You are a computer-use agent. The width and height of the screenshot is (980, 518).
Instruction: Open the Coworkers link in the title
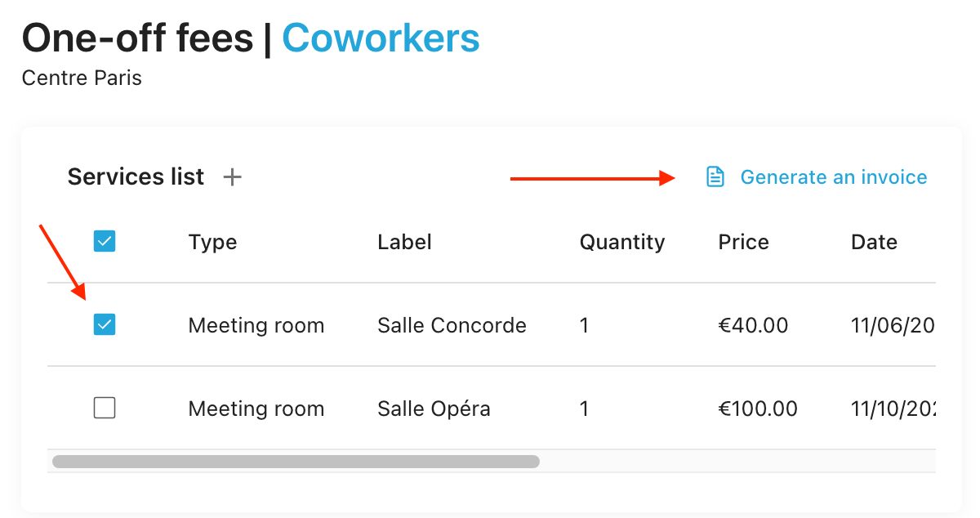(381, 38)
